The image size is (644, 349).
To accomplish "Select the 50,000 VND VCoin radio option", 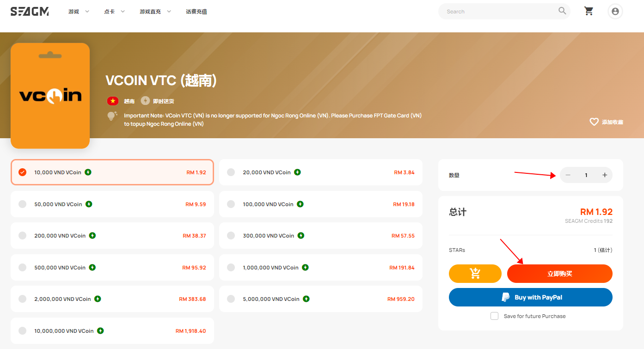I will [22, 204].
